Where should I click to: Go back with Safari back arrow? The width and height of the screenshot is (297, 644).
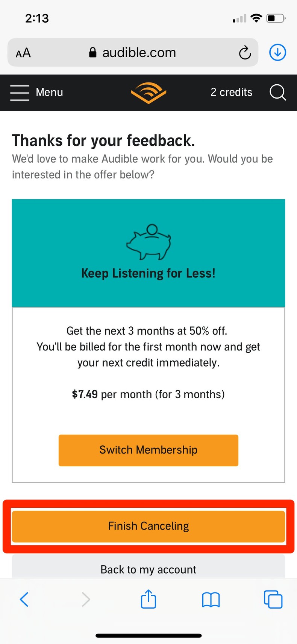click(x=24, y=599)
